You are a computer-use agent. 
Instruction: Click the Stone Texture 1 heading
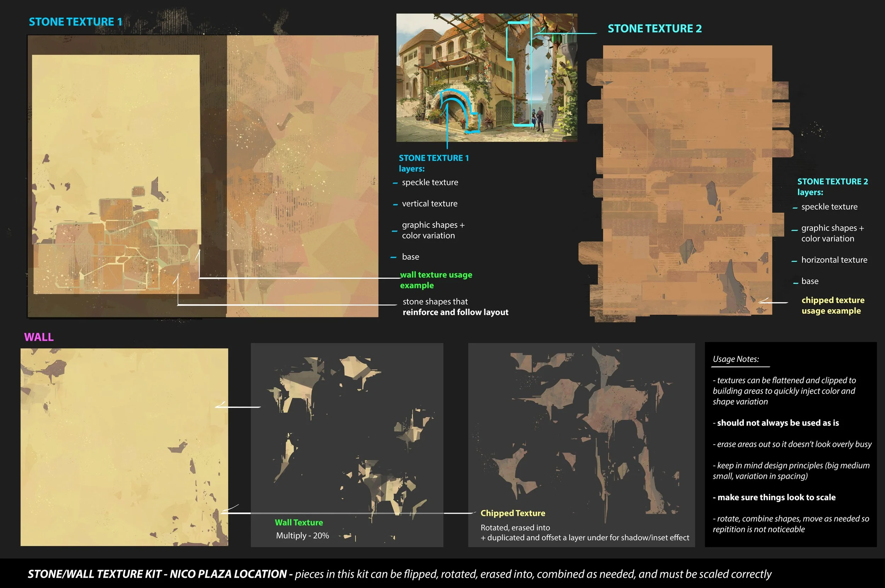click(x=75, y=22)
